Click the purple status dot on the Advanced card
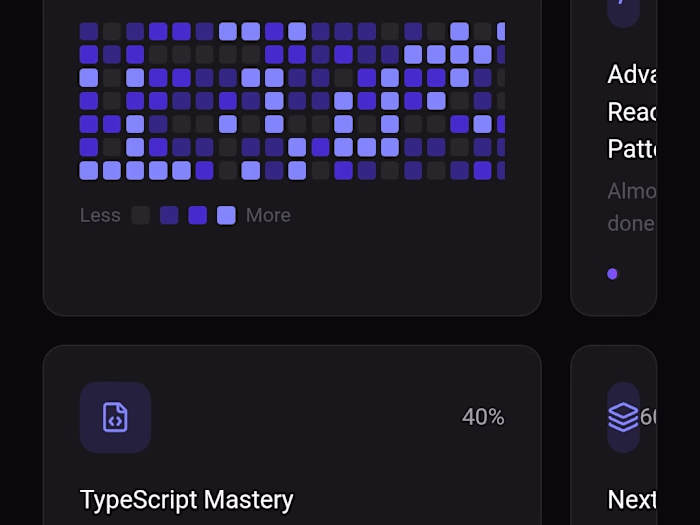The height and width of the screenshot is (525, 700). 612,274
